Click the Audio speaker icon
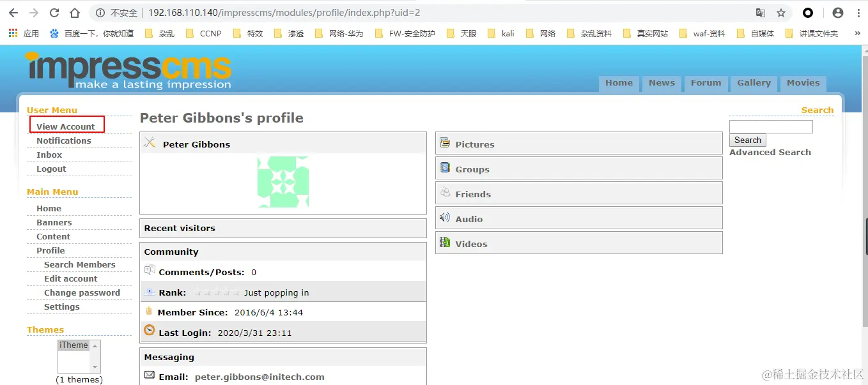 tap(445, 218)
